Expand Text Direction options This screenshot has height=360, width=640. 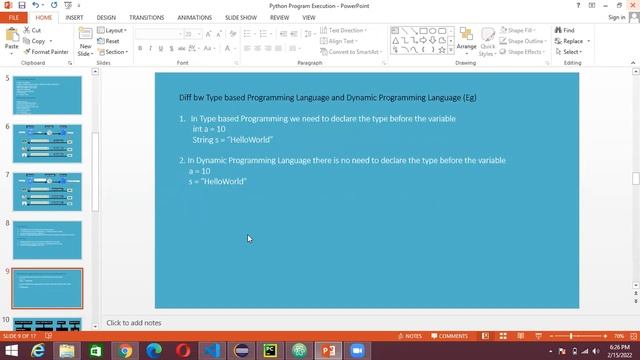tap(343, 30)
